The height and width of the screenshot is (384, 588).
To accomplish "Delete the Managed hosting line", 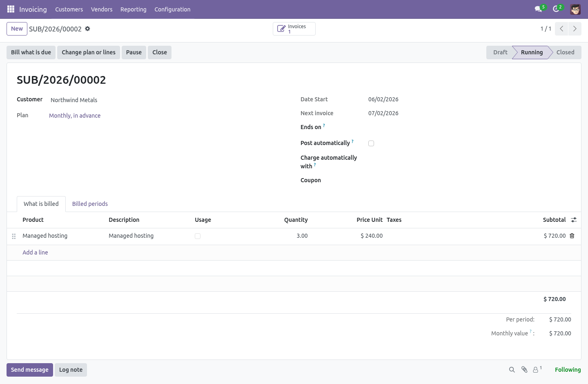I will [x=572, y=236].
